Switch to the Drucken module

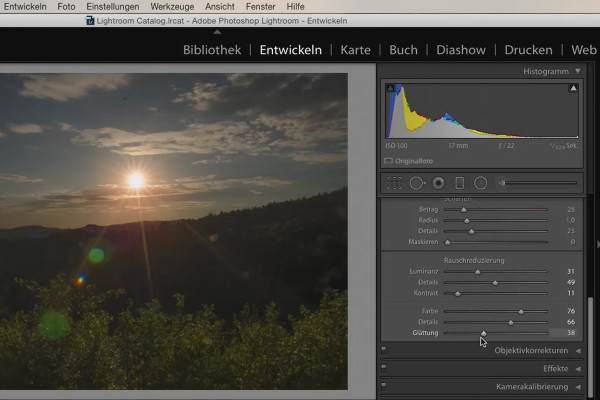[528, 50]
